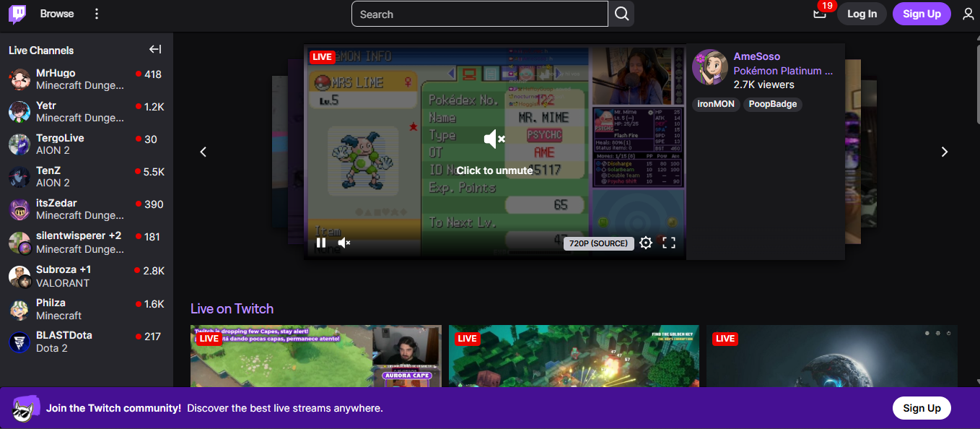Image resolution: width=980 pixels, height=429 pixels.
Task: Click the TenZ channel name
Action: (48, 170)
